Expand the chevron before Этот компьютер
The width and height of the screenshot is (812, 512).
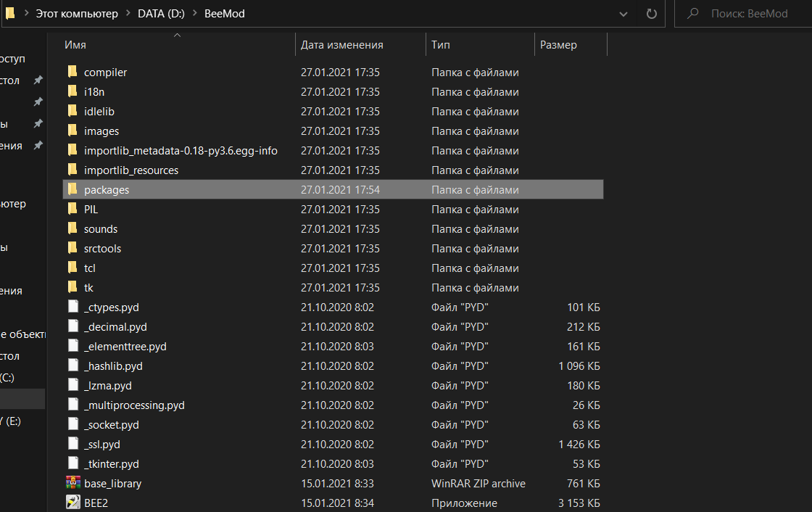point(27,14)
